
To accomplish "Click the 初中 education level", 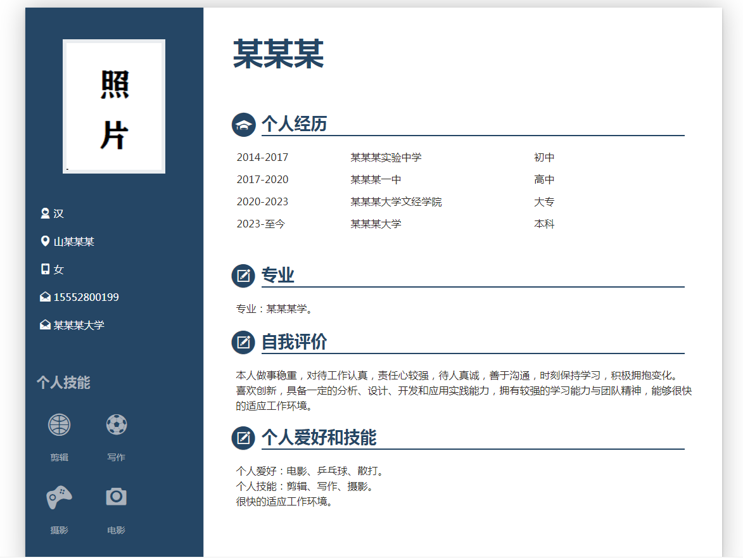I will click(544, 158).
